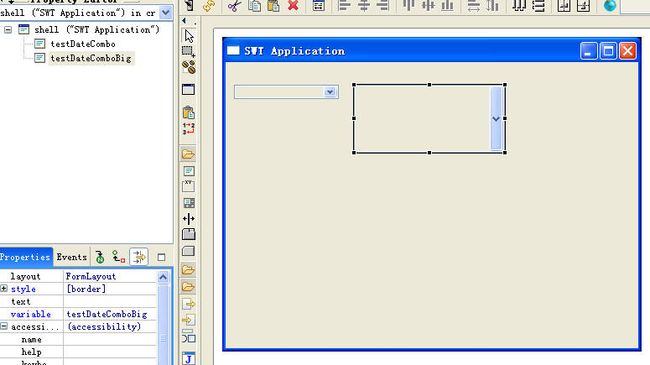Select the rounded CTabFolder icon in palette
The width and height of the screenshot is (650, 365).
pos(189,251)
